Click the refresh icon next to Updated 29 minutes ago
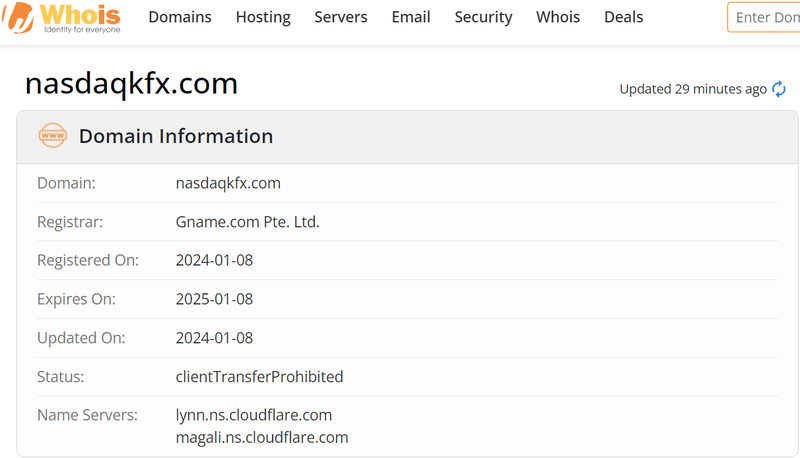This screenshot has width=800, height=458. pos(779,89)
